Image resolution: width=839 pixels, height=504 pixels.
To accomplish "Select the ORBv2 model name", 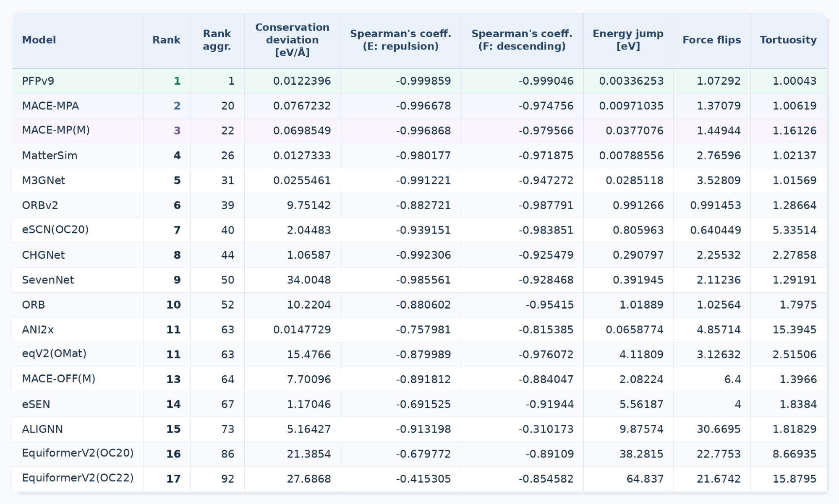I will click(40, 205).
